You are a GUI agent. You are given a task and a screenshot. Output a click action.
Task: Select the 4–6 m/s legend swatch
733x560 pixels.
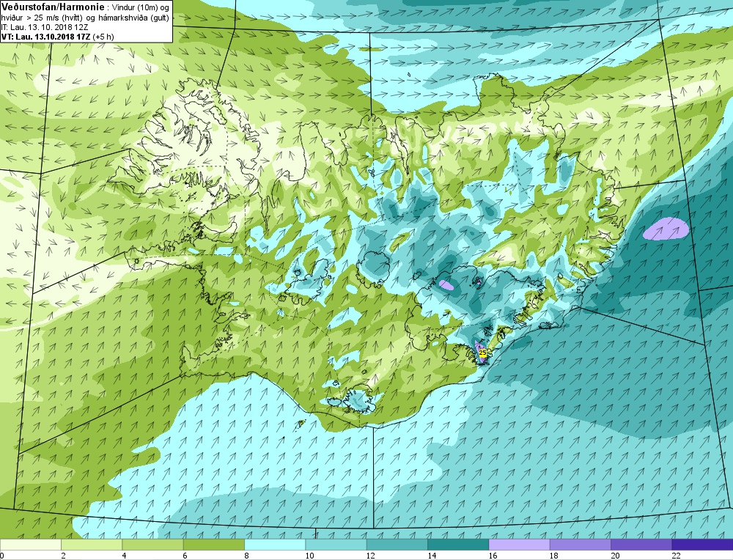[153, 545]
